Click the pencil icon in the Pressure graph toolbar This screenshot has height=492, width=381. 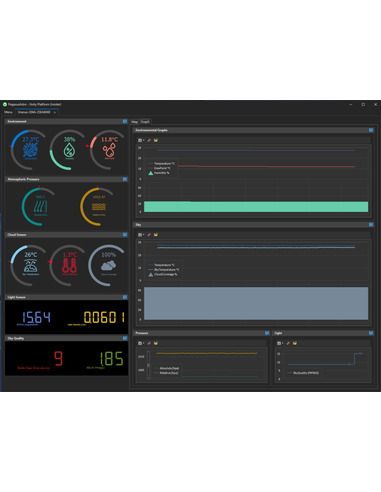click(149, 343)
